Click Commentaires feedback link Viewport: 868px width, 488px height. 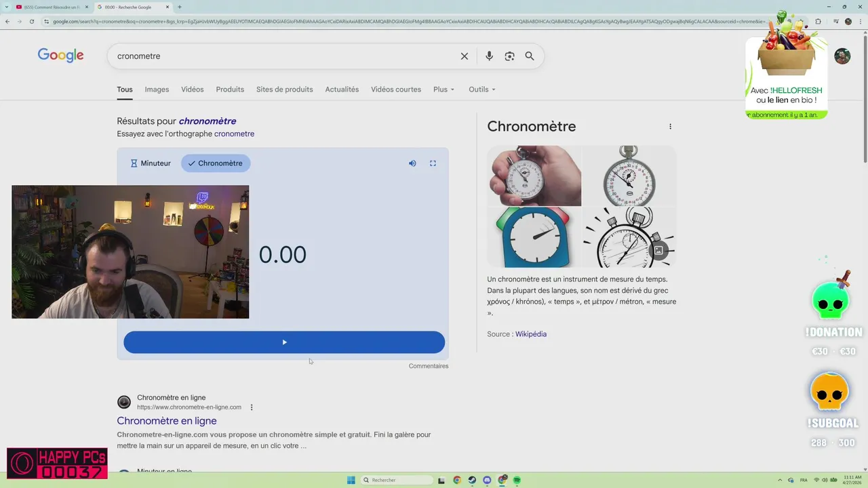tap(429, 366)
